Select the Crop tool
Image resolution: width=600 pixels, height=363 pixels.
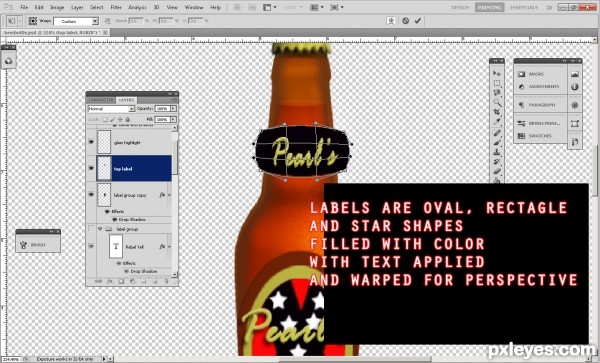click(497, 112)
